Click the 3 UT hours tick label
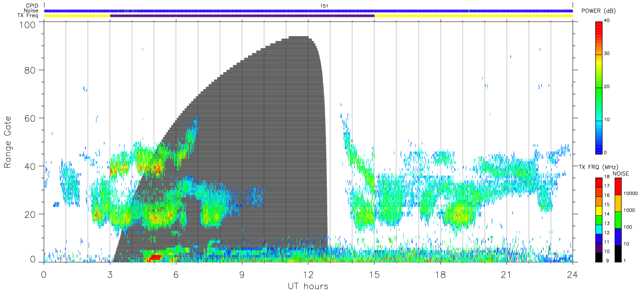Screen dimensions: 644x297 [x=110, y=274]
